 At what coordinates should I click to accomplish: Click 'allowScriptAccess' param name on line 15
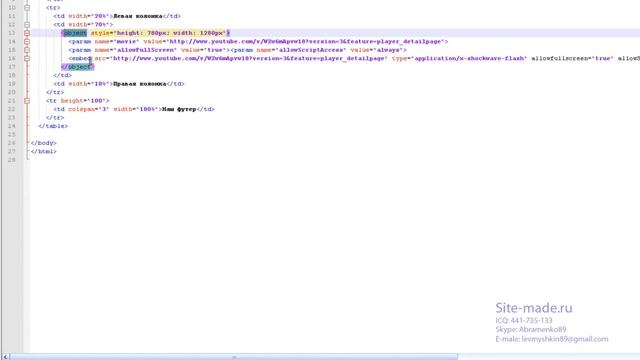pos(312,50)
